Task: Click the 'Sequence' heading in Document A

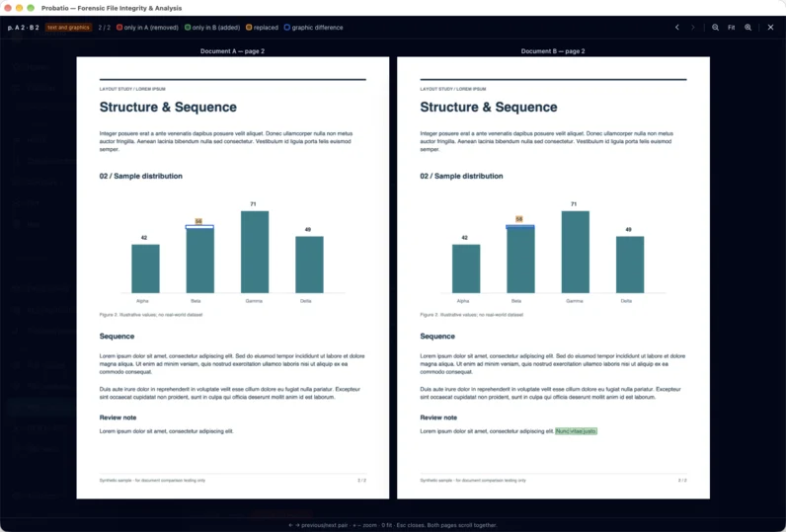Action: pos(117,337)
